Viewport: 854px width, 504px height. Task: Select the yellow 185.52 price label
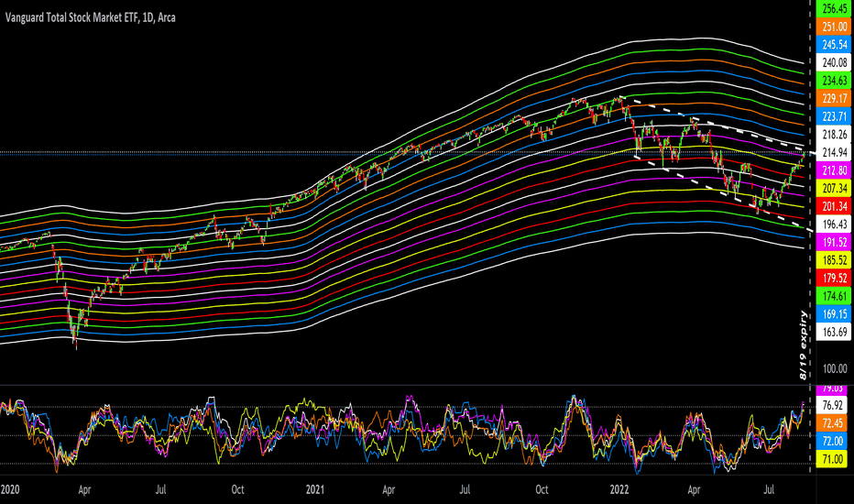tap(835, 260)
